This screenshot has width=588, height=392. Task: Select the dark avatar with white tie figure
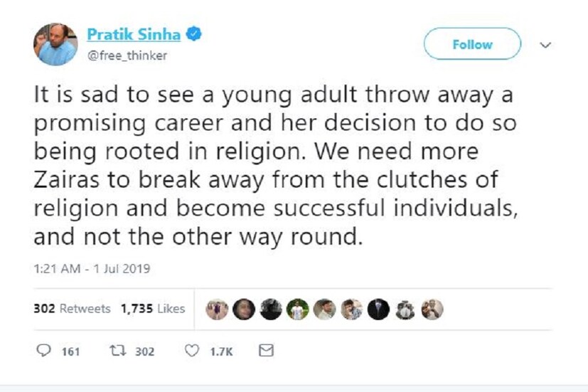tap(379, 309)
